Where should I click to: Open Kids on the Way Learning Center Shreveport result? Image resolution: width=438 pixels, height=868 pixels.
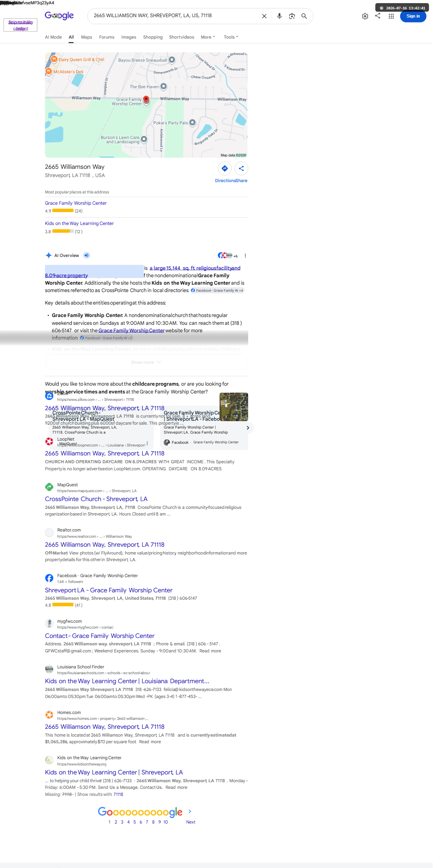[114, 772]
